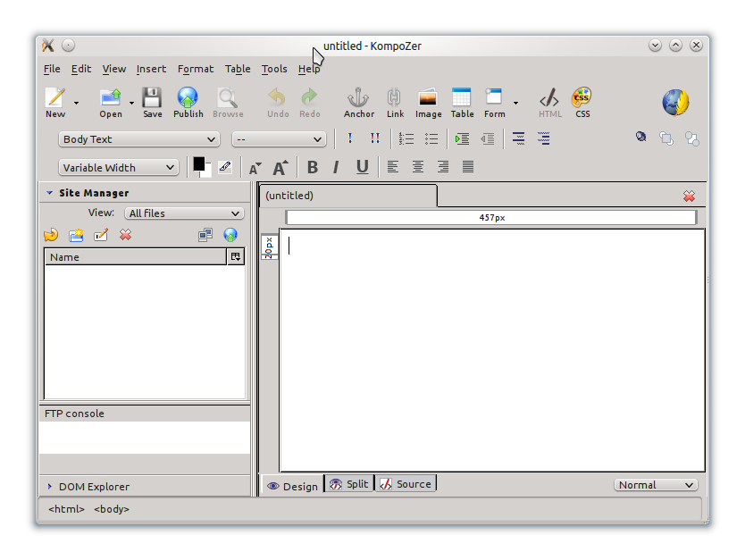Image resolution: width=745 pixels, height=560 pixels.
Task: Pick the black text color swatch
Action: pos(198,164)
